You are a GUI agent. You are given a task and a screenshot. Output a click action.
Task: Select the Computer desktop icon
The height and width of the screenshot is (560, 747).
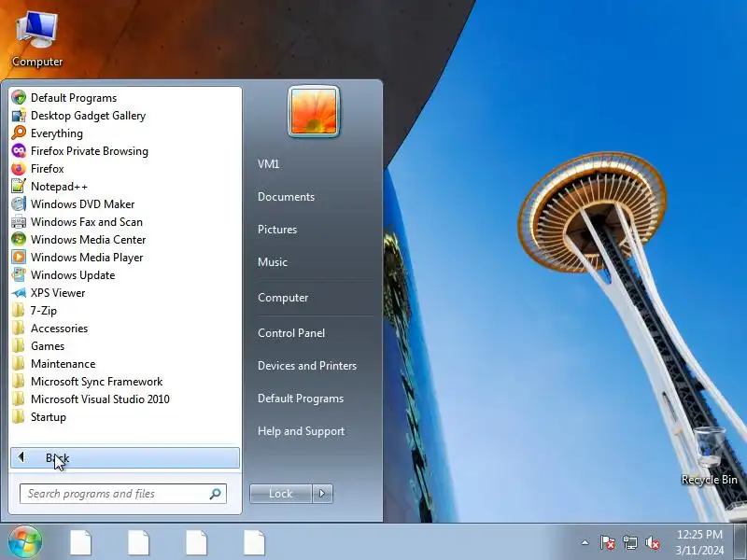coord(37,39)
